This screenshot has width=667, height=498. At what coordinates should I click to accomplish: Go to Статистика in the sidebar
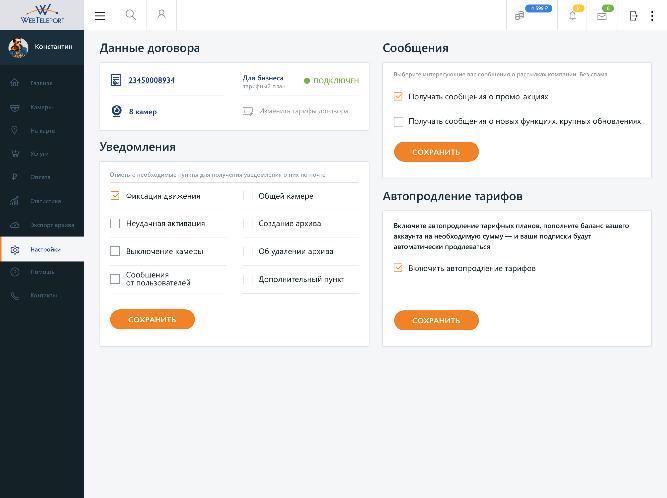click(42, 201)
